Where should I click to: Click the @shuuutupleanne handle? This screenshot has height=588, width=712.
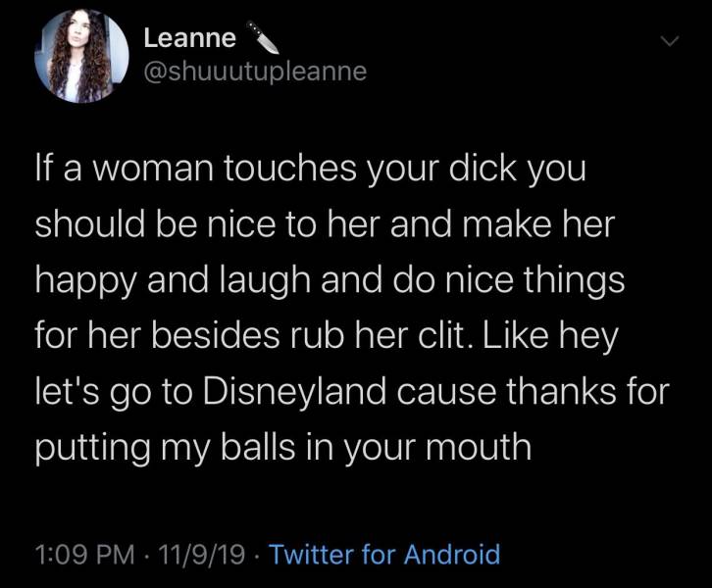click(255, 72)
